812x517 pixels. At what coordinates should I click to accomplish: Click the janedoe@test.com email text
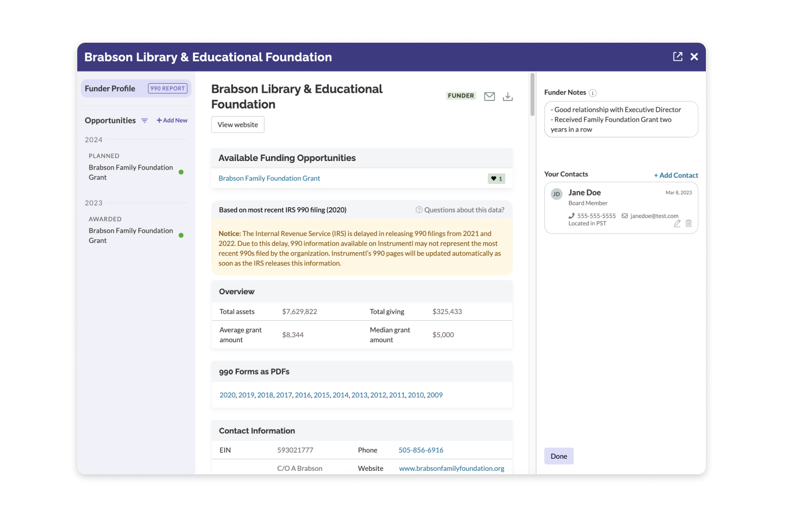click(x=655, y=216)
